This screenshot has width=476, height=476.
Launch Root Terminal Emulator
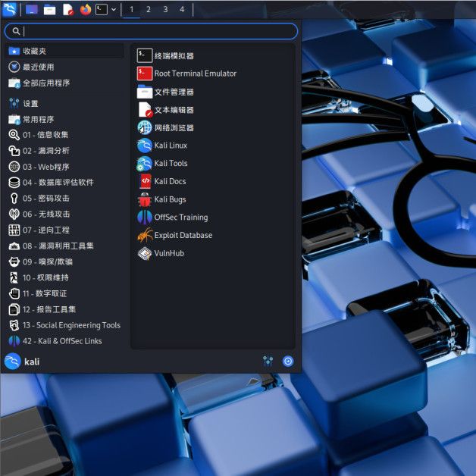(x=214, y=74)
